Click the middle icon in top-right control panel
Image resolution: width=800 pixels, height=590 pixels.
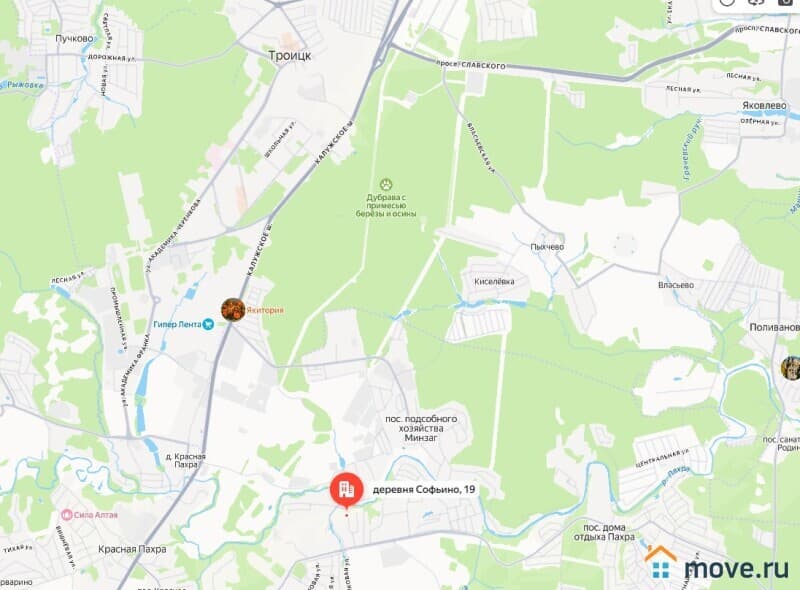(x=757, y=2)
